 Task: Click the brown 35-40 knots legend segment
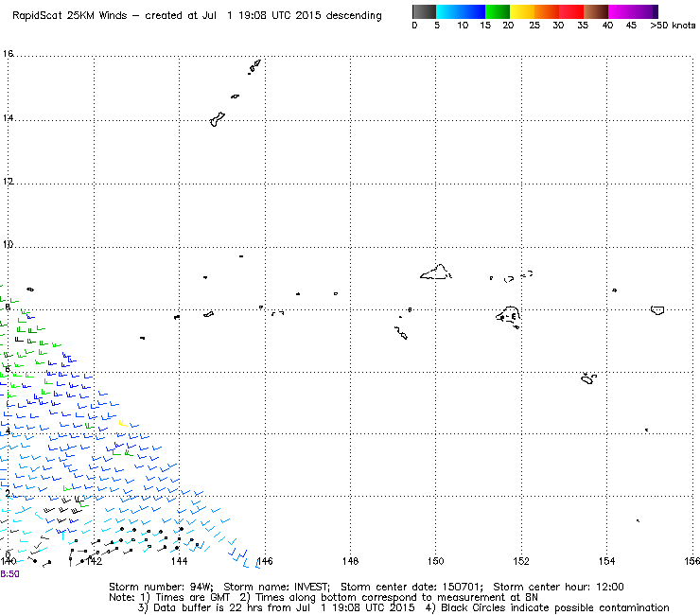pyautogui.click(x=596, y=11)
